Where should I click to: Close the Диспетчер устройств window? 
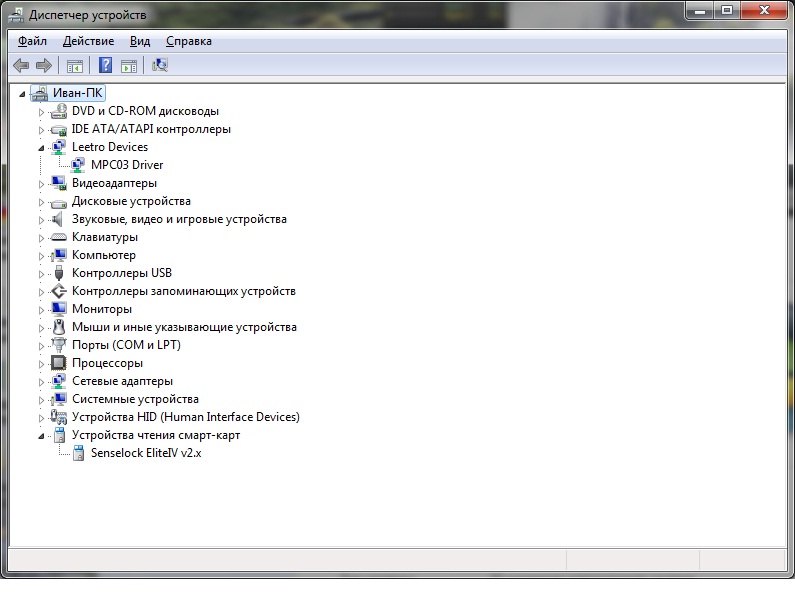765,11
